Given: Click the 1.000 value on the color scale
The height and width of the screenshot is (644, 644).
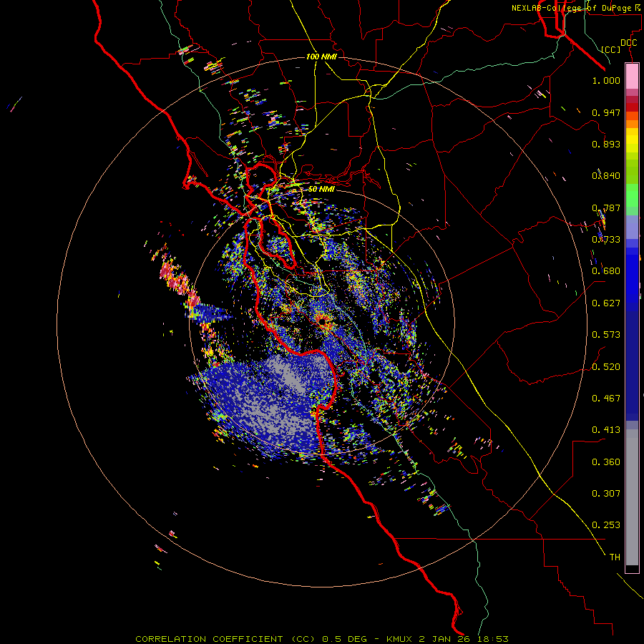Looking at the screenshot, I should (x=606, y=80).
